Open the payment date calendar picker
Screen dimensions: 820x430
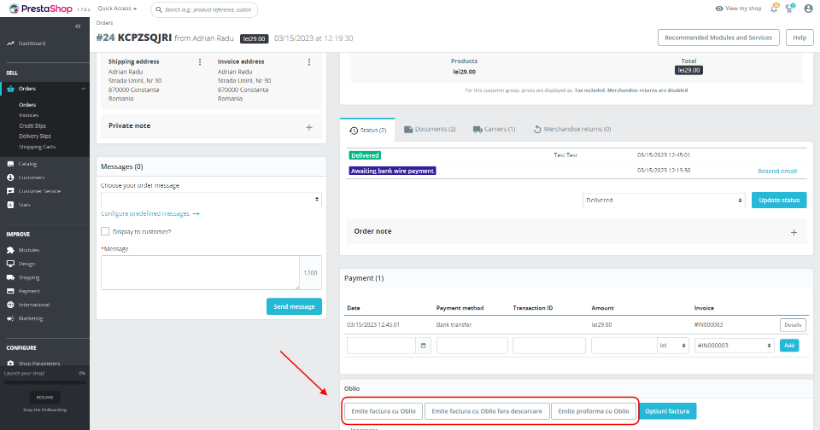click(x=423, y=345)
